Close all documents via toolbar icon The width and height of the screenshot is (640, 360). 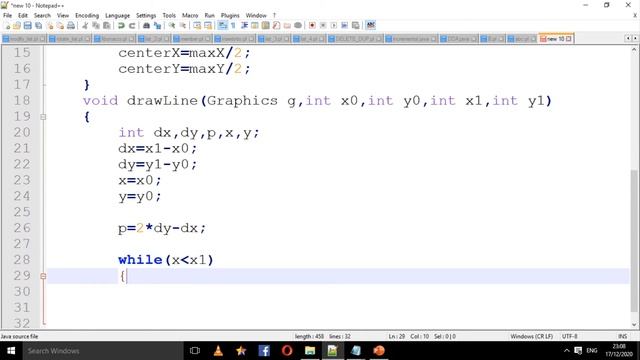[x=60, y=26]
